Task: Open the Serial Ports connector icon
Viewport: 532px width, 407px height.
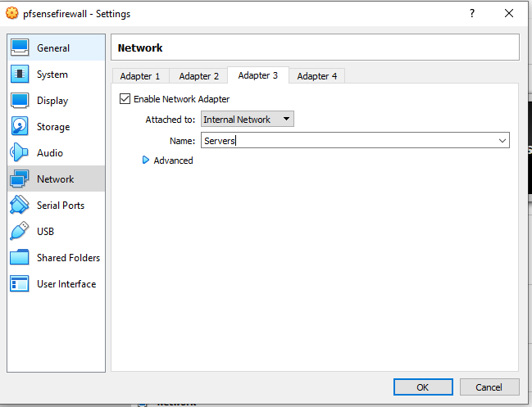Action: tap(20, 205)
